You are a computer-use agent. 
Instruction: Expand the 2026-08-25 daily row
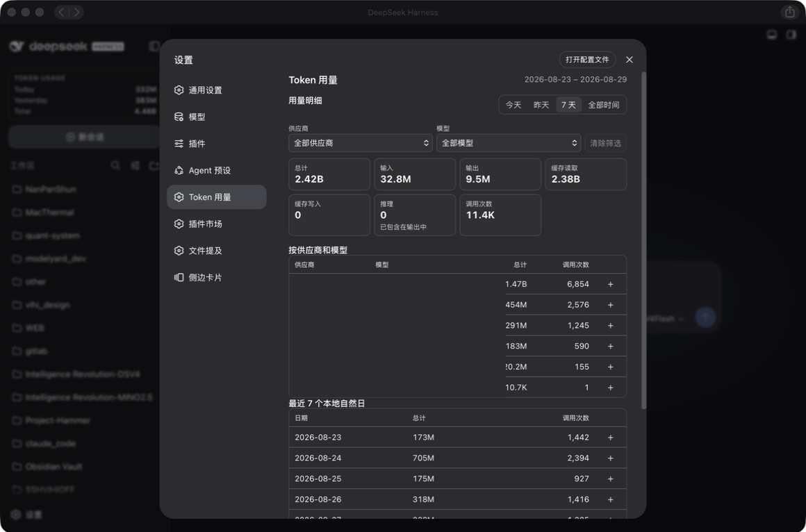click(611, 479)
